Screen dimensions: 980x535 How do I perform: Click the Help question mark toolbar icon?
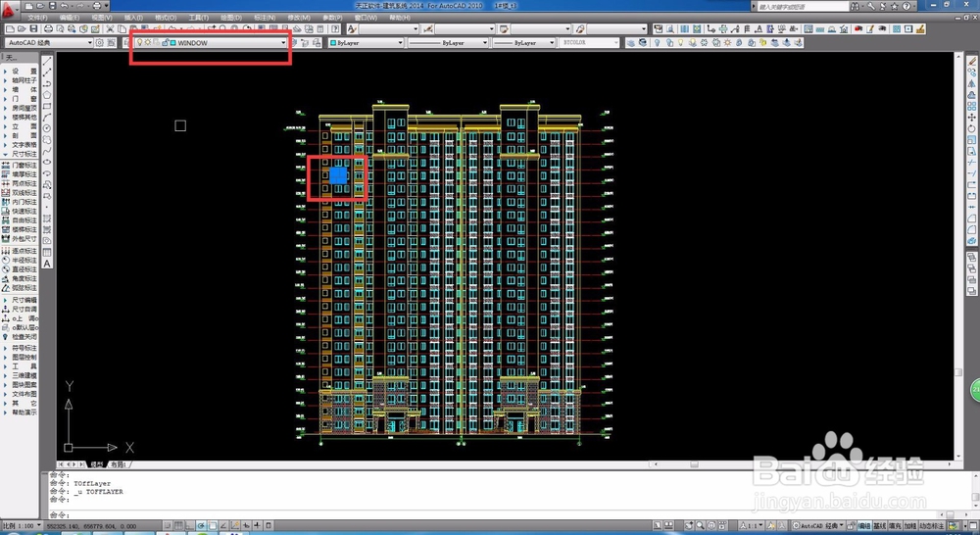pos(335,28)
